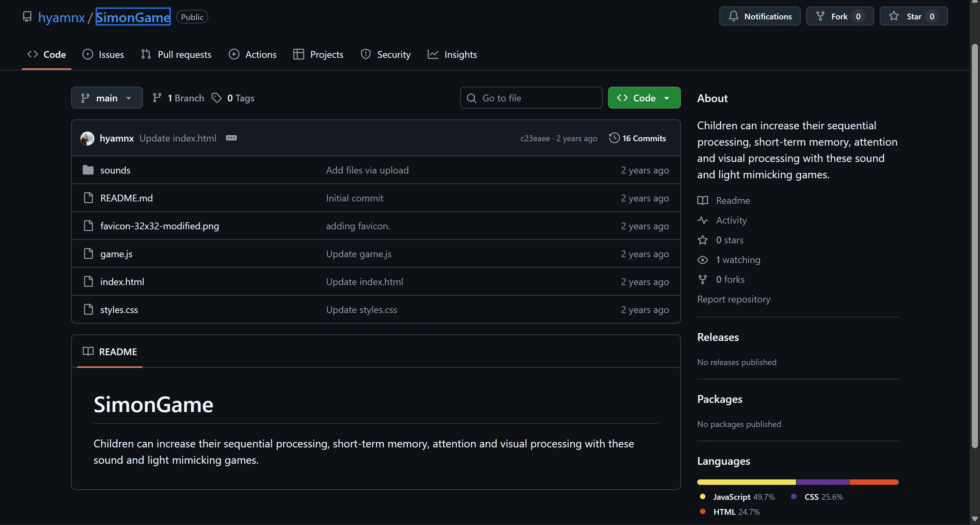Open the green Code dropdown
Screen dimensions: 980x525
(644, 98)
